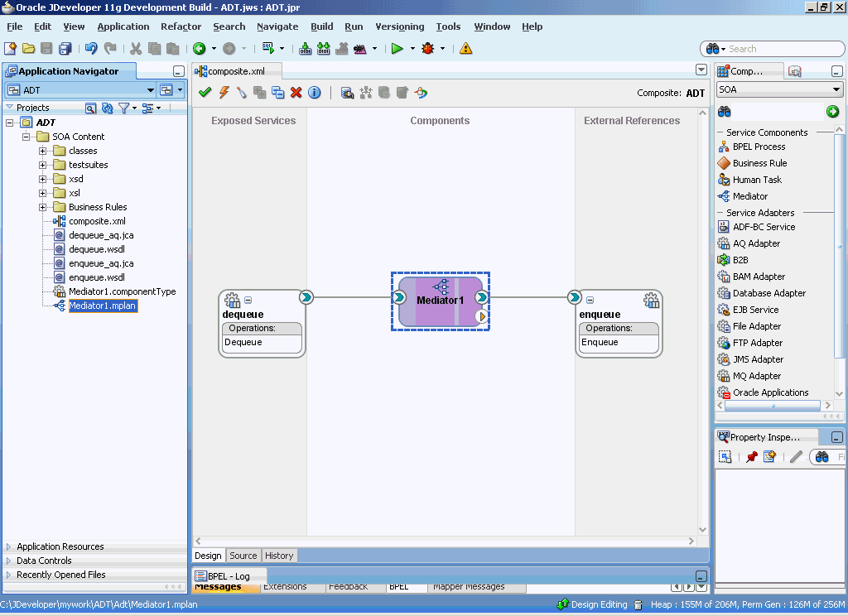Screen dimensions: 848x616
Task: Open the SOA component palette dropdown
Action: tap(836, 89)
